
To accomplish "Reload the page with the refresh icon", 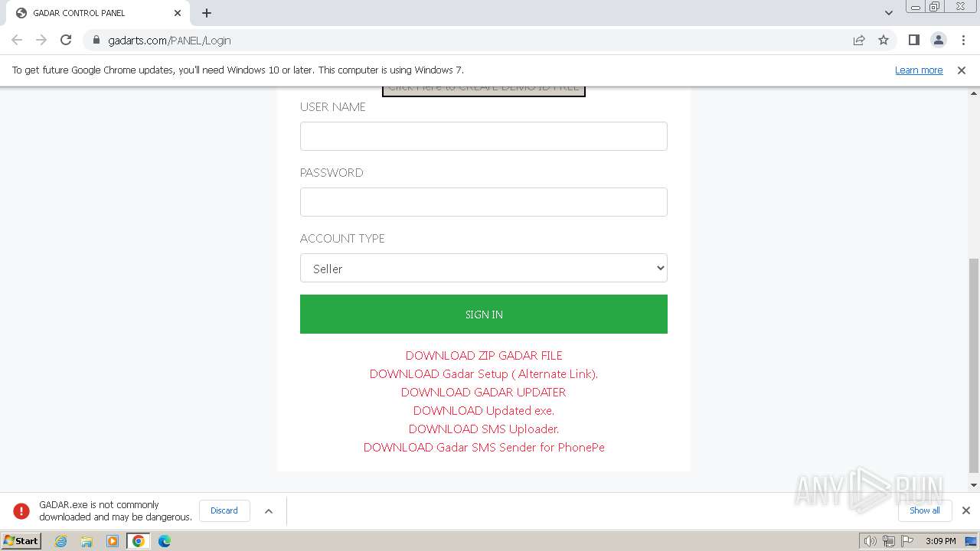I will pyautogui.click(x=66, y=40).
